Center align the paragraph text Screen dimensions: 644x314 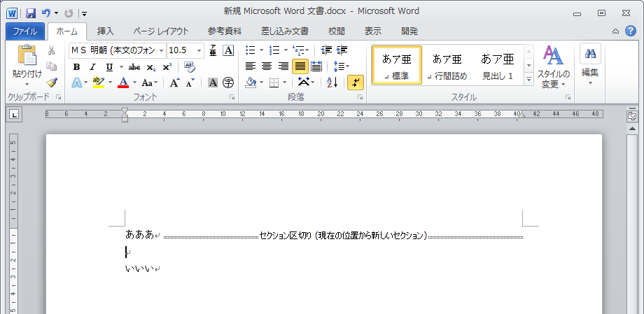click(x=267, y=66)
